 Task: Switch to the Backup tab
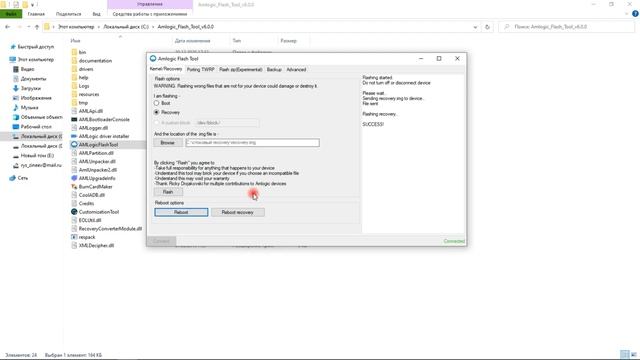tap(274, 69)
